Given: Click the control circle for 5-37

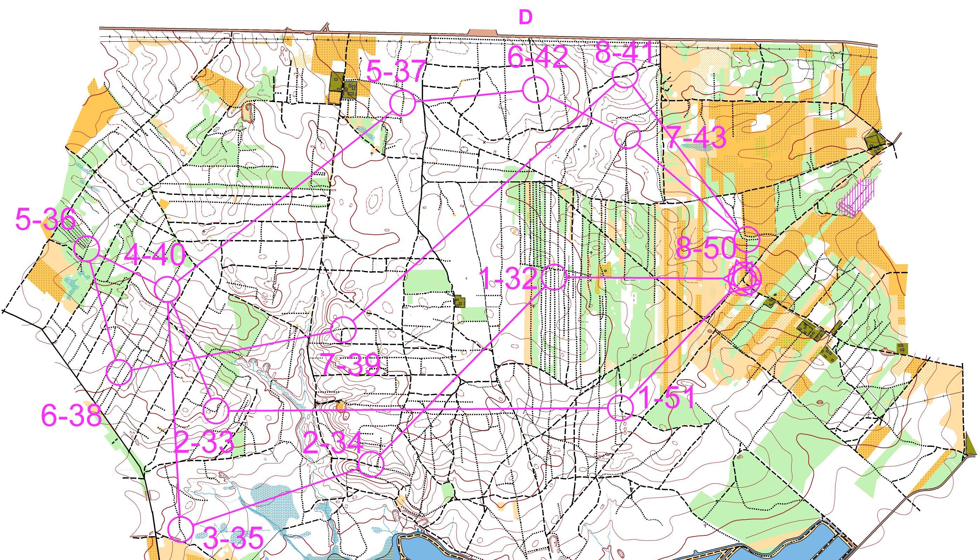Looking at the screenshot, I should pos(403,103).
